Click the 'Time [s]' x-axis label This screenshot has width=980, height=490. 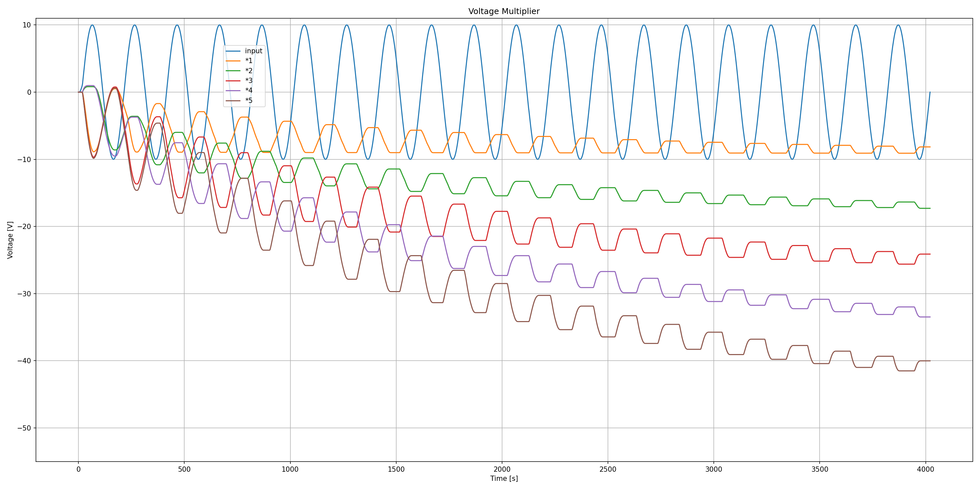504,479
